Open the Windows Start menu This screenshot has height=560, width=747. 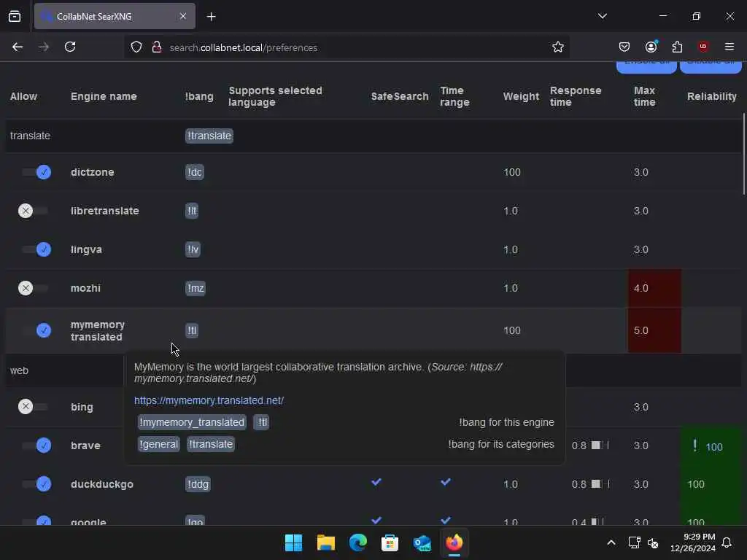293,542
